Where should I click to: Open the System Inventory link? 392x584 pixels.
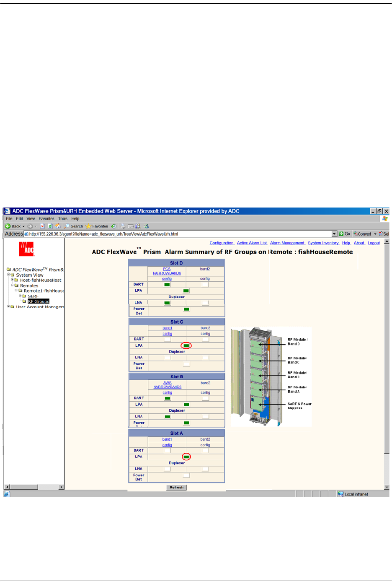click(x=323, y=243)
